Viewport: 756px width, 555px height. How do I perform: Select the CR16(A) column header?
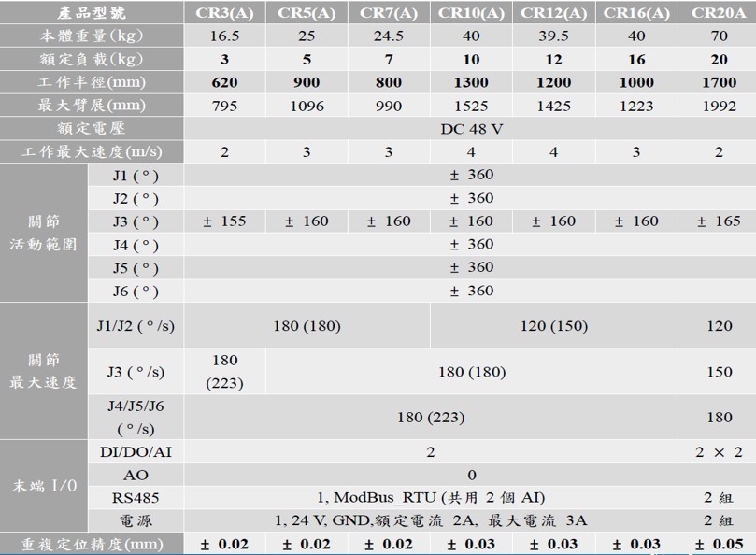636,12
